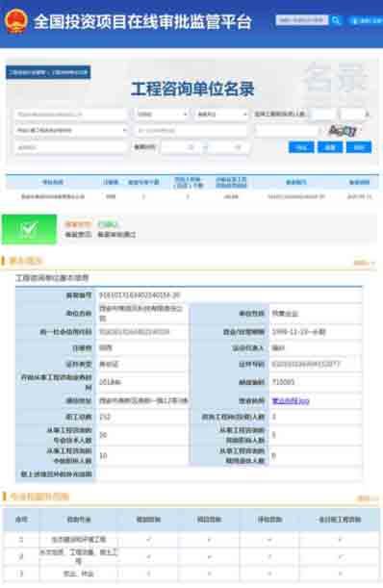The height and width of the screenshot is (588, 383).
Task: Click row 1 checkmark under evaluation consulting
Action: [269, 540]
